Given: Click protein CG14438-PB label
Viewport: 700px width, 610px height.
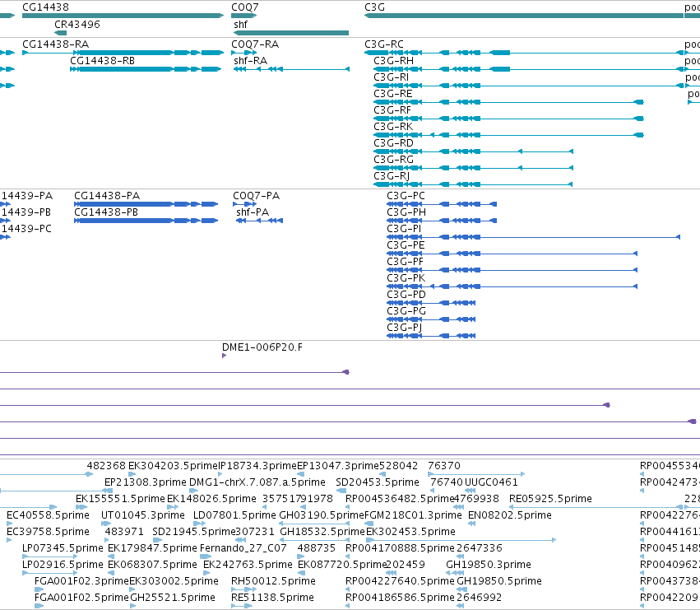Looking at the screenshot, I should coord(106,212).
